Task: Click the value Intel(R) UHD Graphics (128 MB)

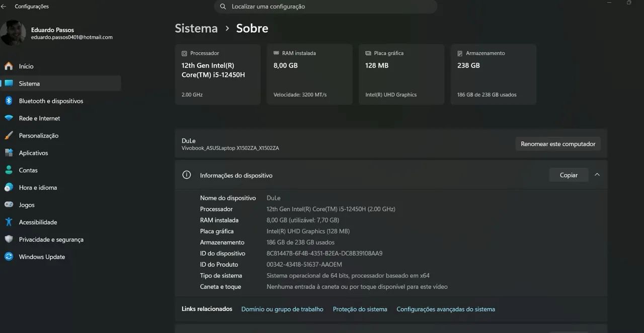Action: [x=308, y=231]
